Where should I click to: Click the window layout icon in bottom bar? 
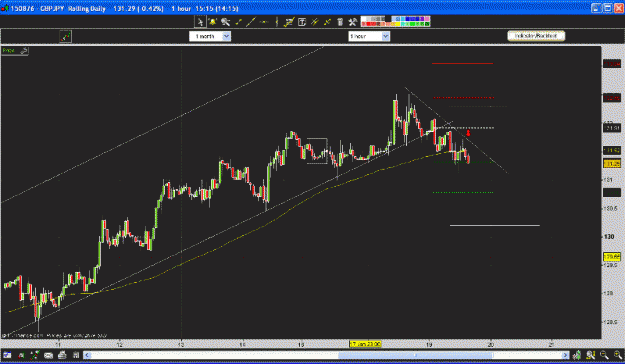(x=7, y=355)
